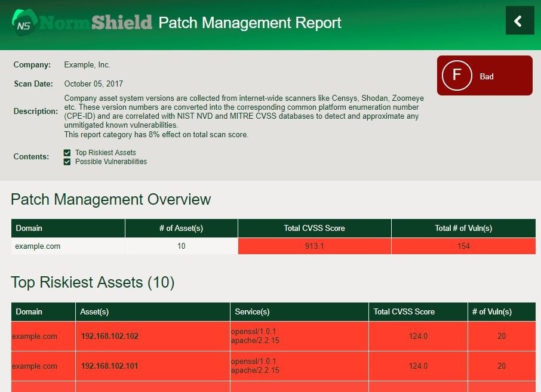Click the back arrow in the top-right corner
This screenshot has height=392, width=541.
click(x=519, y=20)
